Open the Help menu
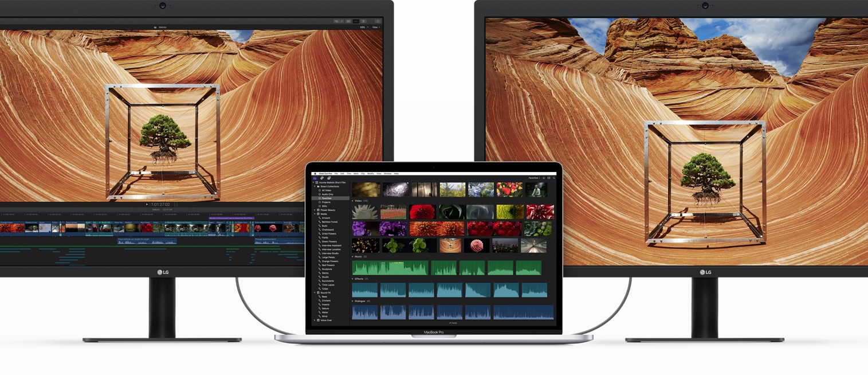This screenshot has height=375, width=868. pos(396,174)
